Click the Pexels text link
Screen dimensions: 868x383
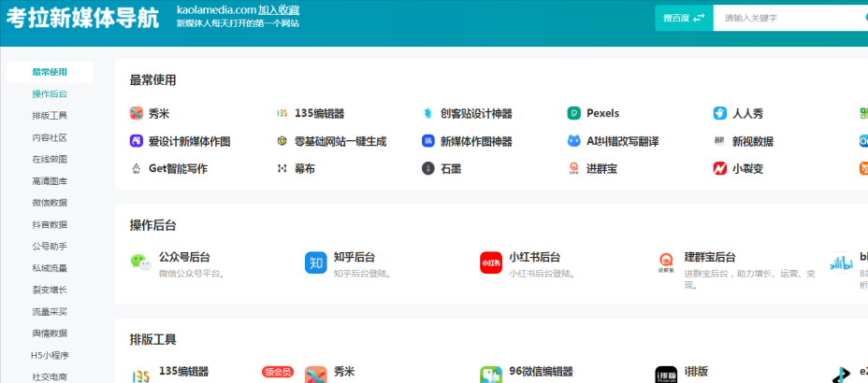pyautogui.click(x=603, y=113)
